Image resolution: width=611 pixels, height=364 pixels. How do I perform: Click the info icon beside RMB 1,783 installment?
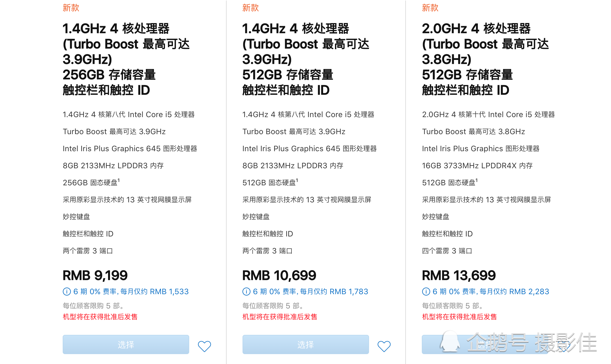tap(246, 291)
